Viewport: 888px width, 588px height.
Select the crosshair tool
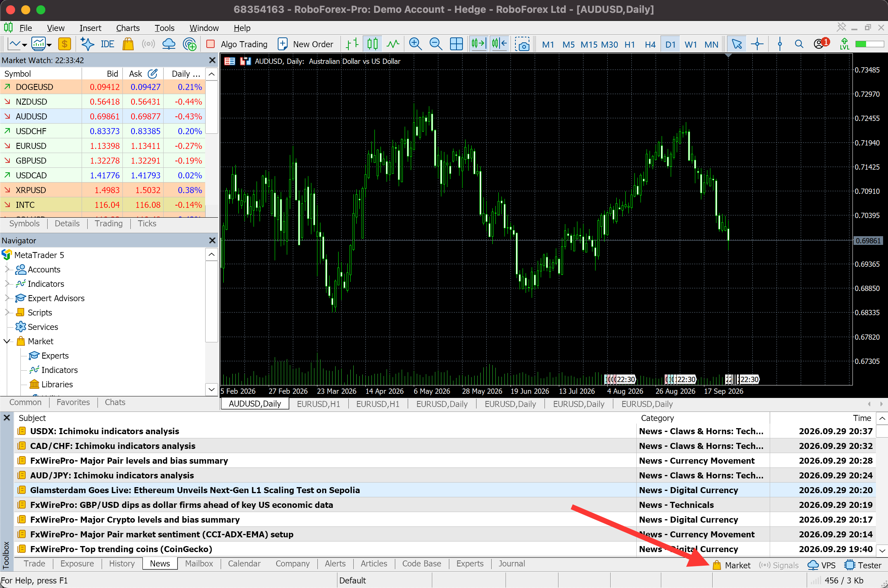point(757,44)
